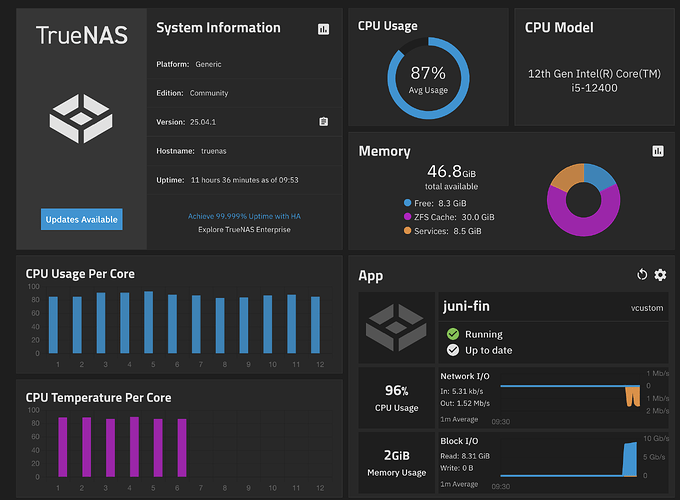This screenshot has width=680, height=500.
Task: Click the purple ZFS Cache legend dot
Action: pos(405,217)
